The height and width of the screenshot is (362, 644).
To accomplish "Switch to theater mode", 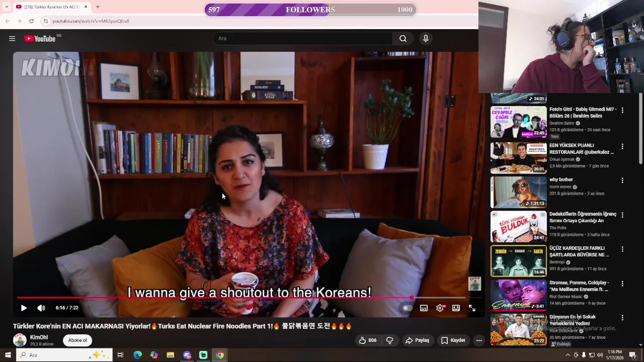I will 456,308.
